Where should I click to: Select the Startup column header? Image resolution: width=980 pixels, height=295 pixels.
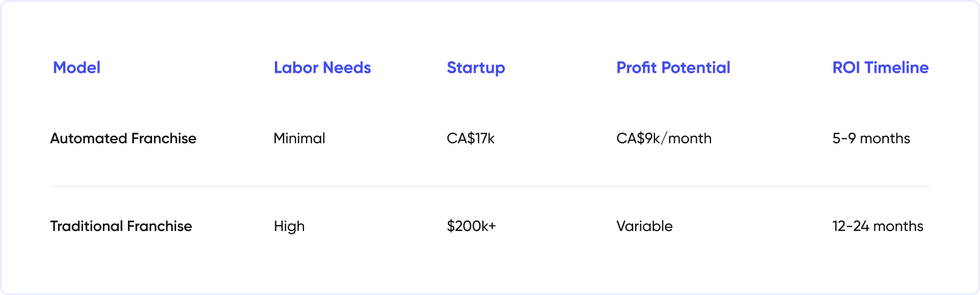pos(476,68)
